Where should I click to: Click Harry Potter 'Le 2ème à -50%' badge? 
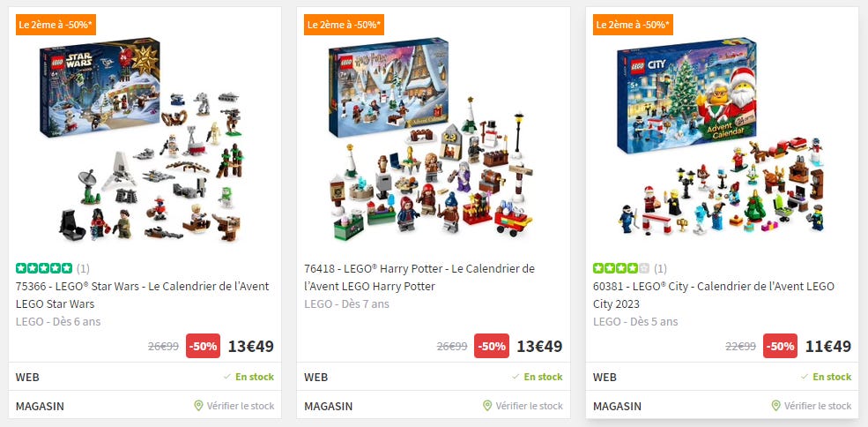pos(345,25)
